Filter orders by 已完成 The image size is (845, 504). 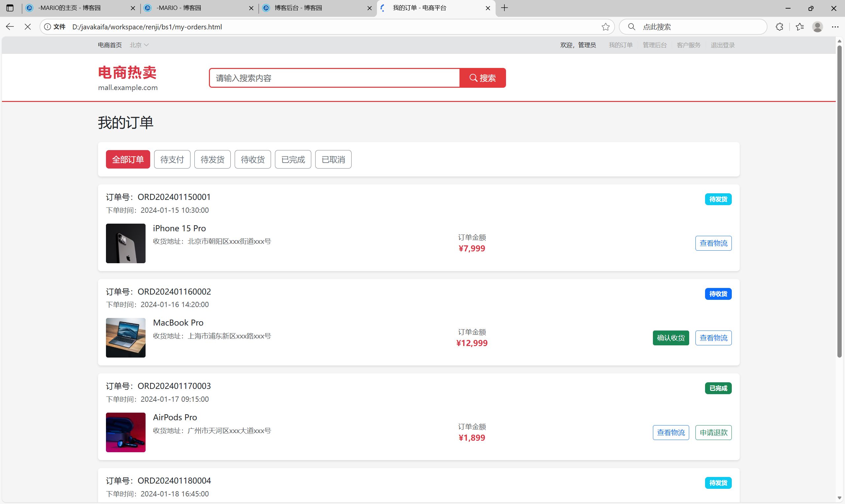tap(293, 159)
